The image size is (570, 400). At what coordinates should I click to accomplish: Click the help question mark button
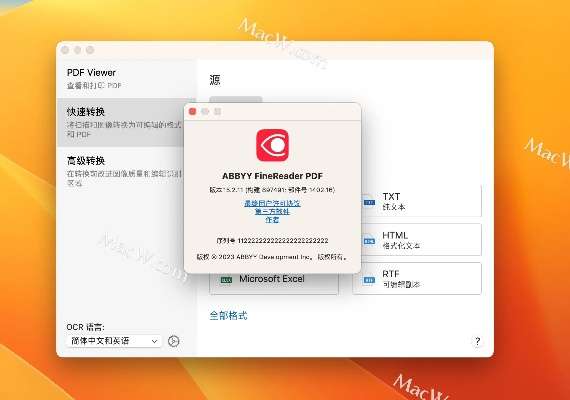pyautogui.click(x=477, y=341)
